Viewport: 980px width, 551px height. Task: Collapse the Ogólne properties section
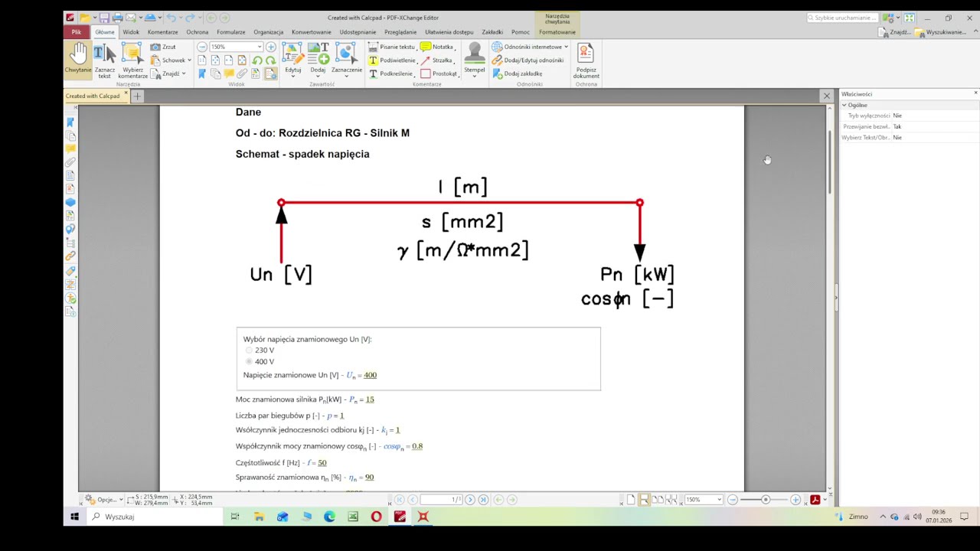844,105
